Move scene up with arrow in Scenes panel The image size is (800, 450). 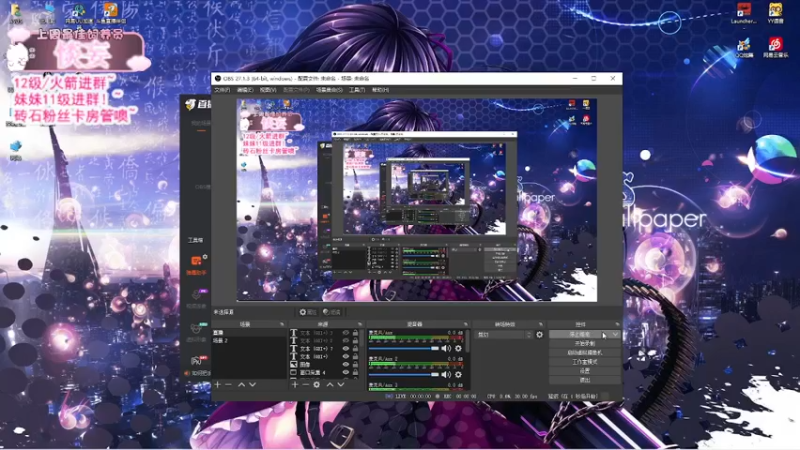(x=241, y=384)
